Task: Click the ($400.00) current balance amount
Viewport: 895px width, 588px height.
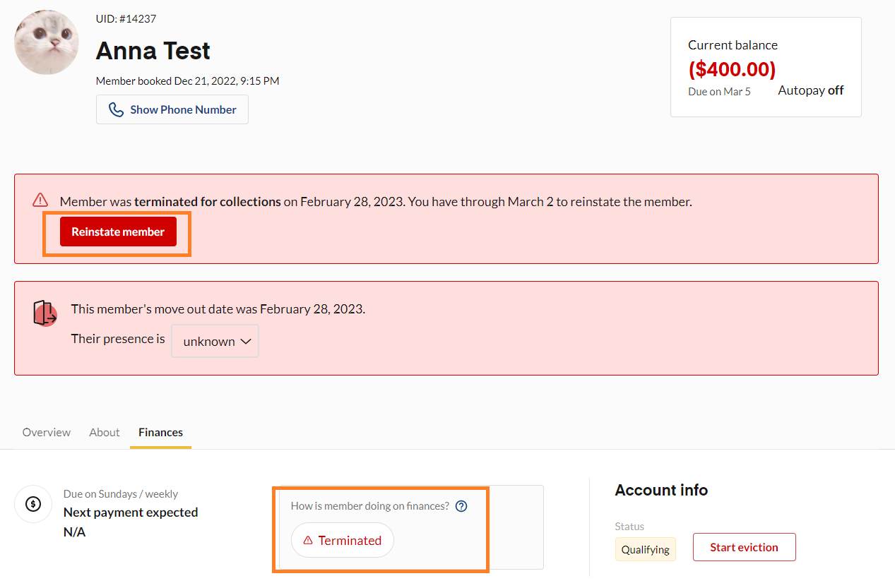Action: [x=732, y=69]
